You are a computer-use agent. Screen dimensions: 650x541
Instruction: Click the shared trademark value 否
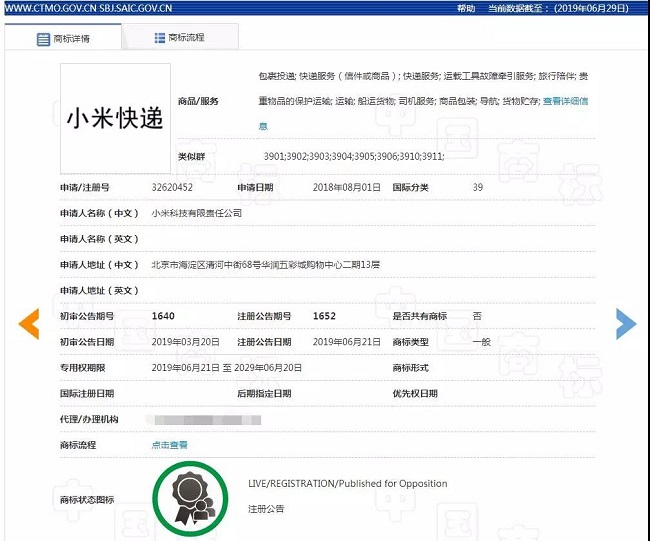coord(477,316)
